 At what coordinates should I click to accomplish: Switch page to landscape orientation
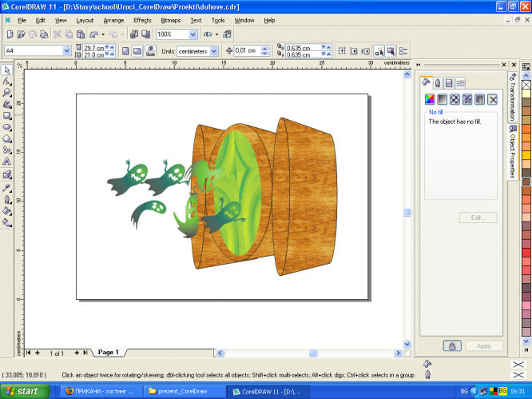[137, 51]
